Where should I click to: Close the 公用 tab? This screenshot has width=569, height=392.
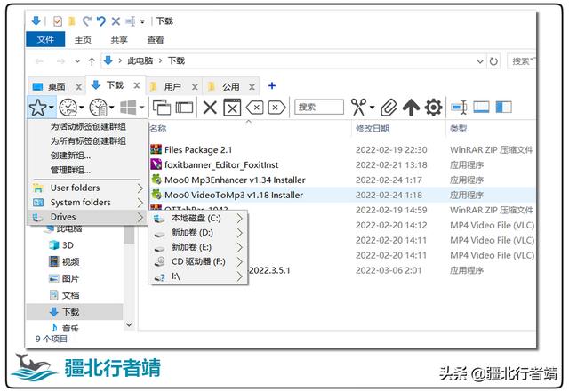[252, 87]
